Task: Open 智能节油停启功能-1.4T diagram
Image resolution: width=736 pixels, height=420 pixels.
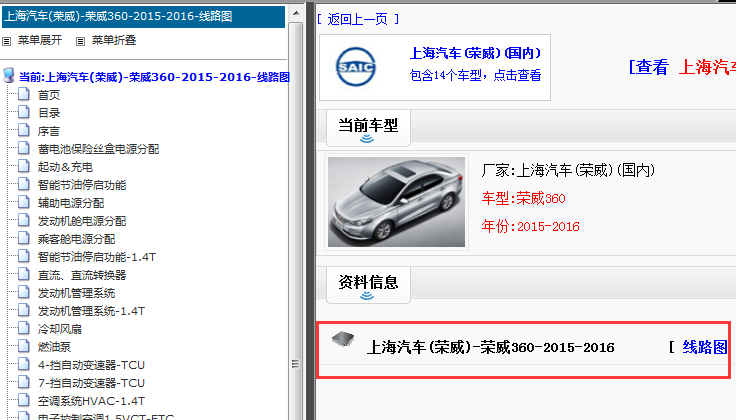Action: click(97, 257)
